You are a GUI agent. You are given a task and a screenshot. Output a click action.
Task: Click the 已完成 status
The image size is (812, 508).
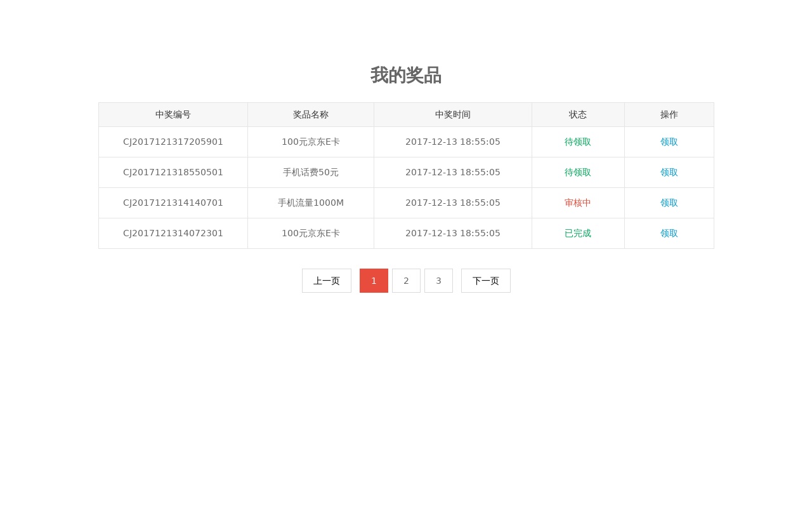pos(578,234)
